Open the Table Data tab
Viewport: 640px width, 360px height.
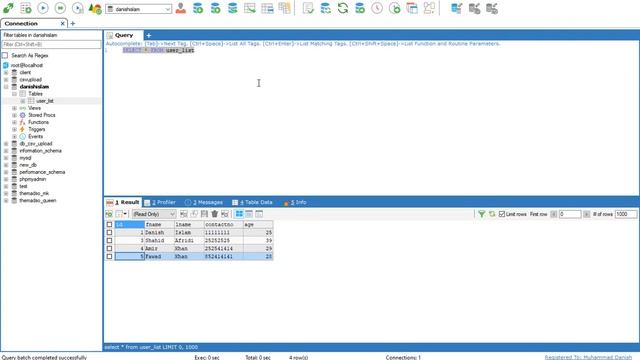(252, 202)
